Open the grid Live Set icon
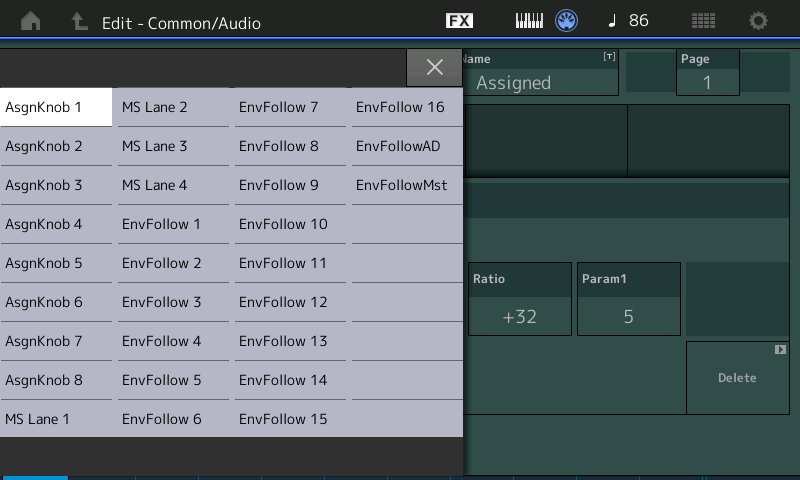The height and width of the screenshot is (480, 800). (703, 21)
